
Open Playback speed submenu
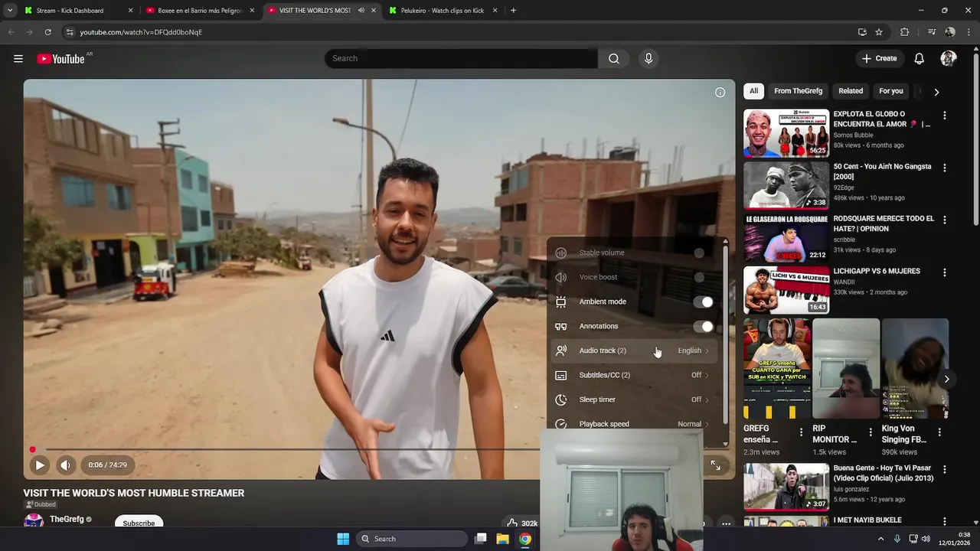pos(635,423)
